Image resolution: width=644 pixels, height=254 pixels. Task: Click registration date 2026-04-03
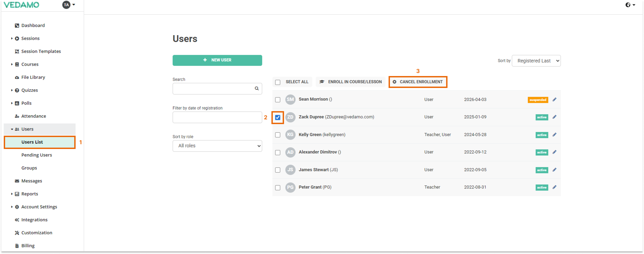(x=475, y=100)
